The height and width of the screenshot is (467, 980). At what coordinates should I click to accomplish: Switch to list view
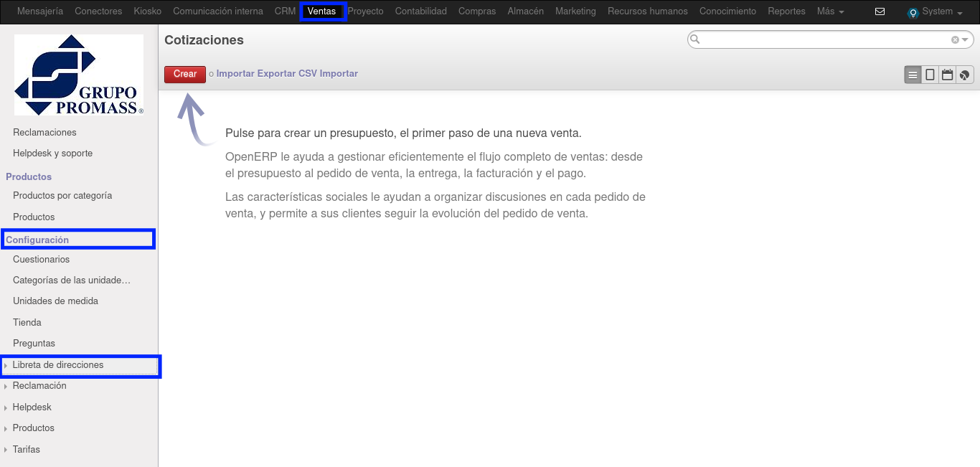point(913,75)
